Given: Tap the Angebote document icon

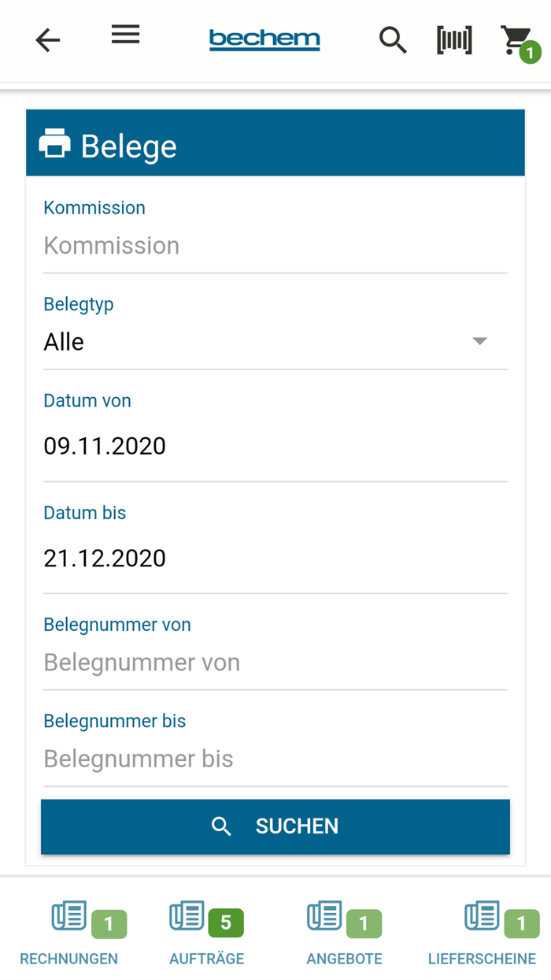Looking at the screenshot, I should click(x=324, y=918).
